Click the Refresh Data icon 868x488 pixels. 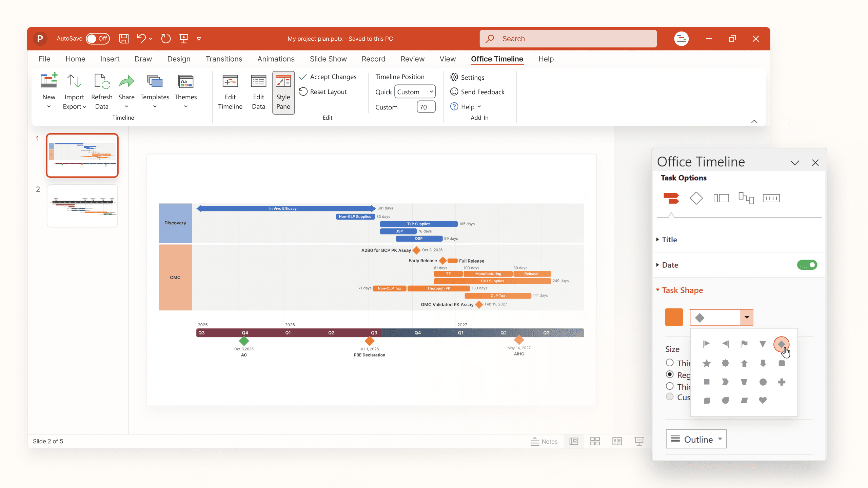pos(101,81)
